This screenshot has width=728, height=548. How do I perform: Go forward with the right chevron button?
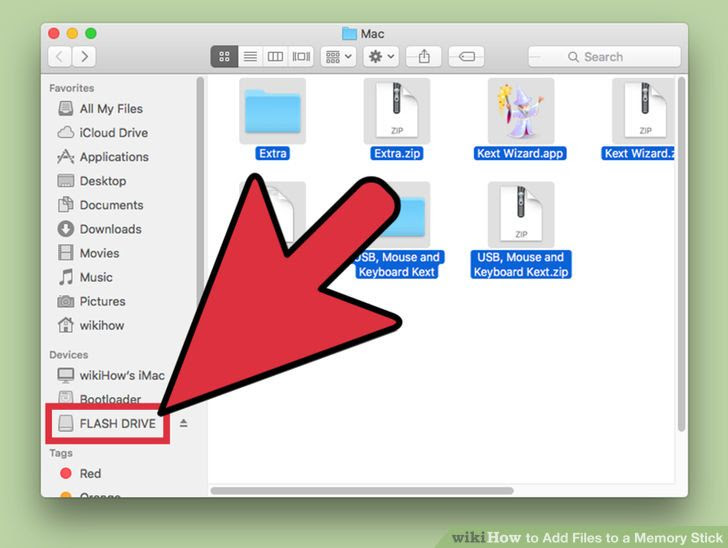click(84, 57)
